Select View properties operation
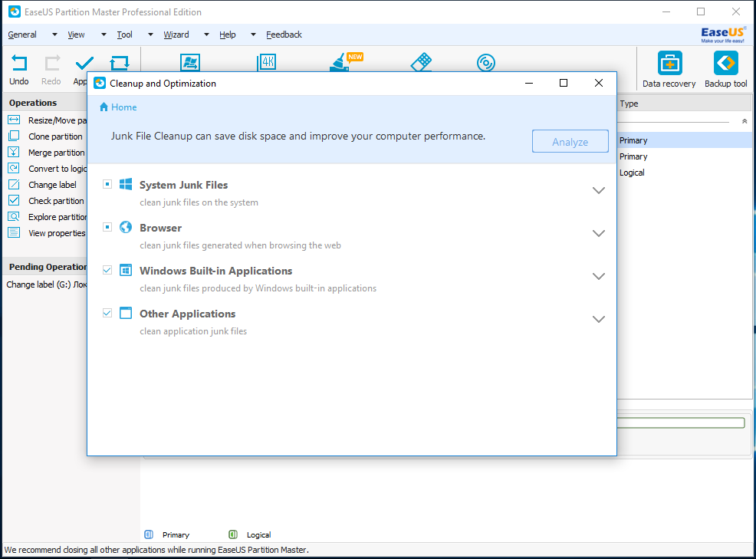This screenshot has width=756, height=559. coord(48,233)
